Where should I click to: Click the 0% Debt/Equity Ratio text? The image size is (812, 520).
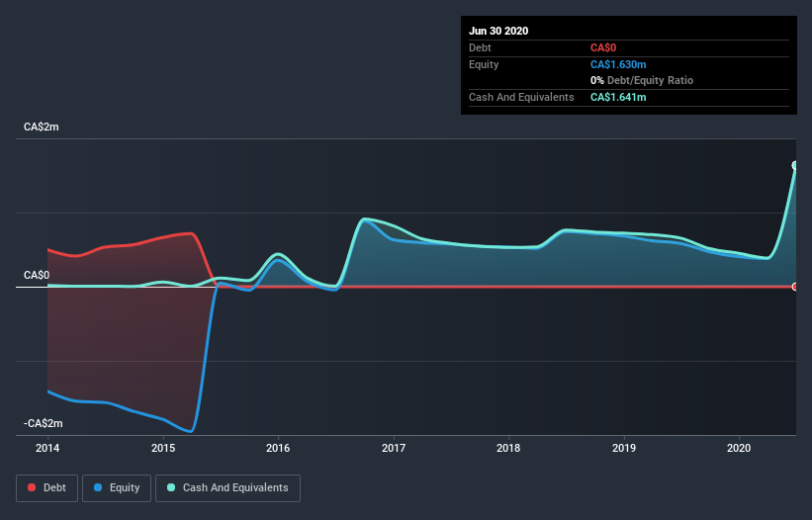(642, 81)
